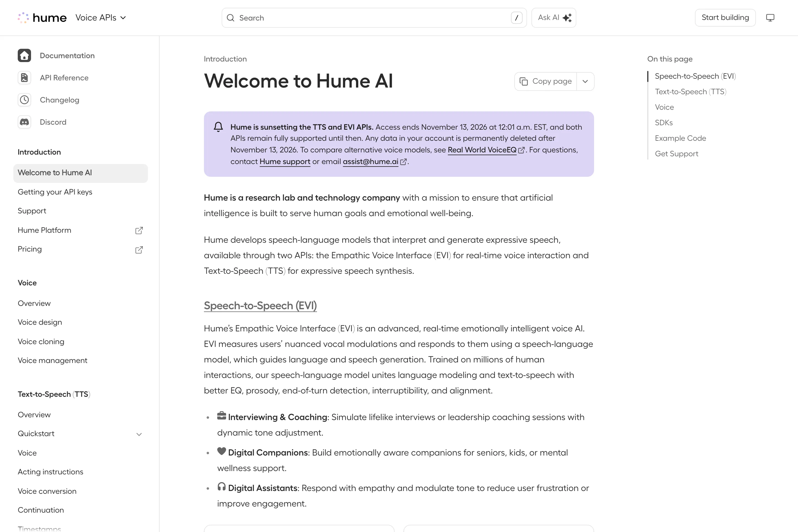Click external-link icon beside Pricing
Screen dimensions: 798x532
pos(139,250)
